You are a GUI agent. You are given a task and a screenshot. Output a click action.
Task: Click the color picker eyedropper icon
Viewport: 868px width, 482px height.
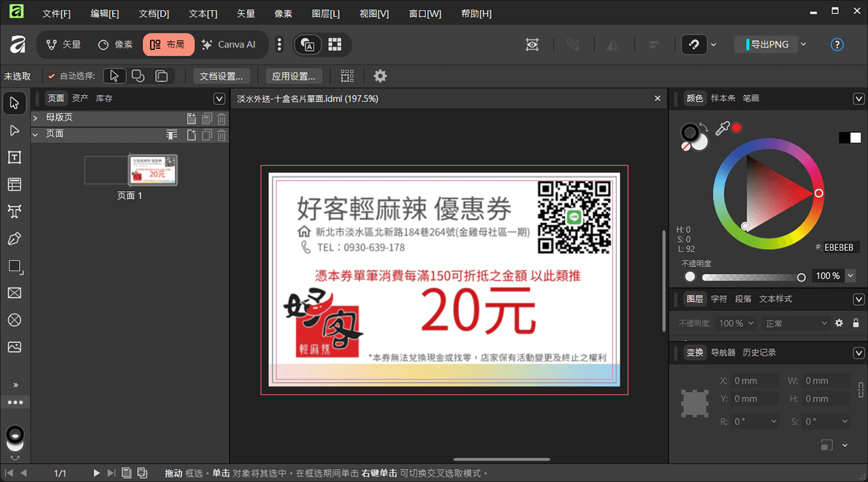[x=722, y=128]
